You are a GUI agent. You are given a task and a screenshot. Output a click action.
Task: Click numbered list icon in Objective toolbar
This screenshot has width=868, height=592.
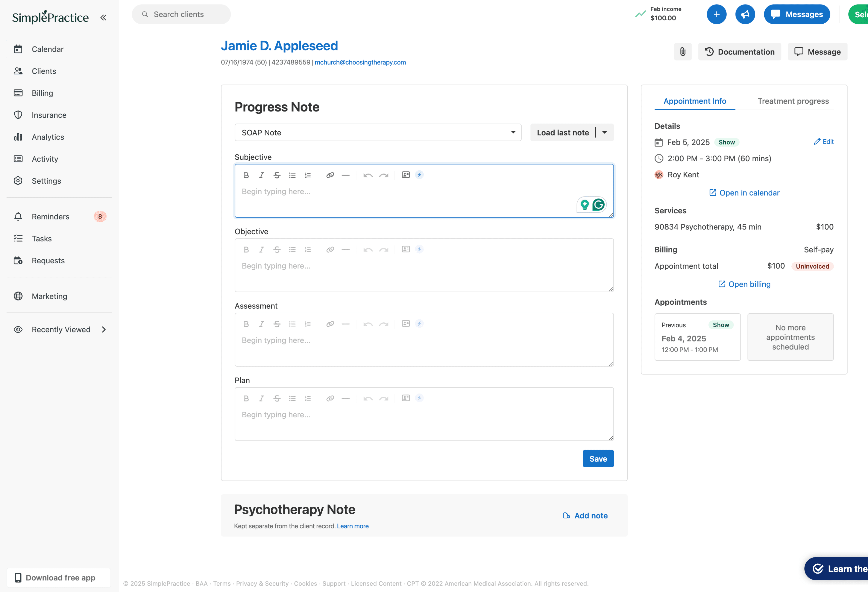pos(308,249)
